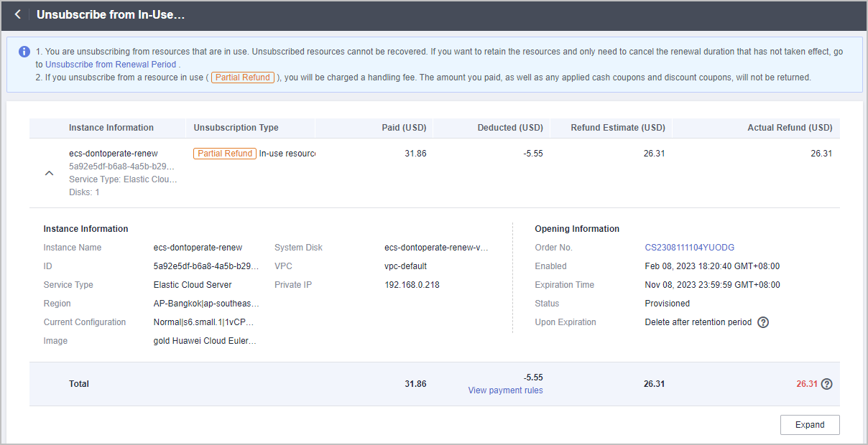Open the Unsubscribe from Renewal Period link
Screen dimensions: 868x445
coord(111,65)
